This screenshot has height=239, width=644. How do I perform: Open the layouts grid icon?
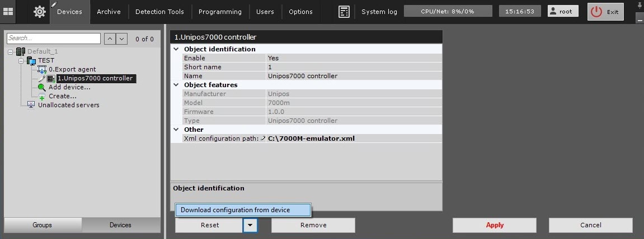[8, 12]
